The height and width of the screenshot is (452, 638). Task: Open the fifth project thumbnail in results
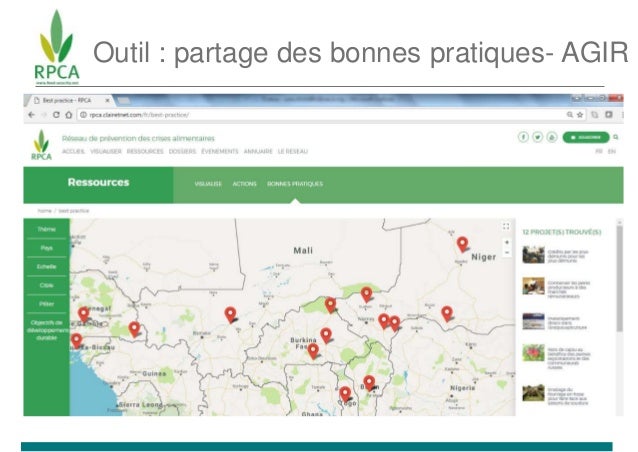click(533, 393)
